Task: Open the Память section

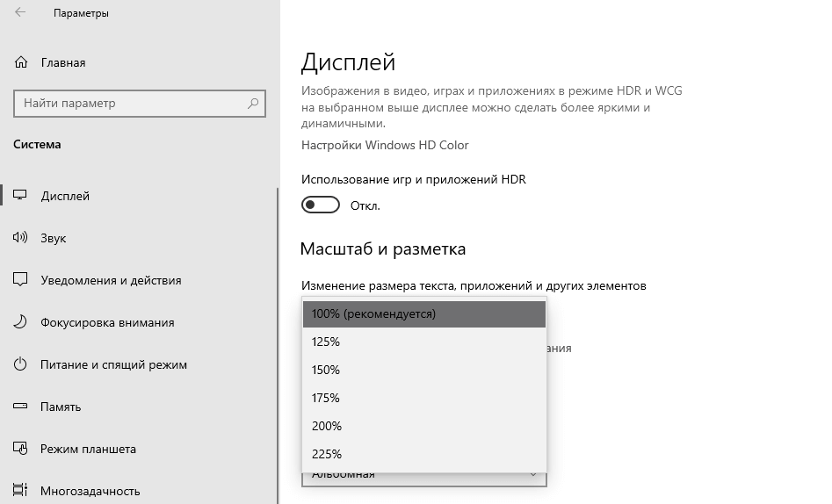Action: coord(61,407)
